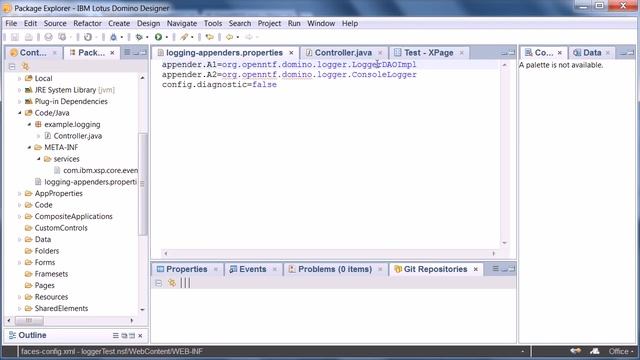Expand the Forms folder node
Screen dimensions: 640x360
click(x=19, y=262)
